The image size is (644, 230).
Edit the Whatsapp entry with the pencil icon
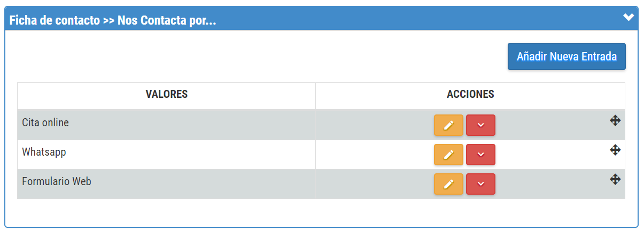pos(448,155)
